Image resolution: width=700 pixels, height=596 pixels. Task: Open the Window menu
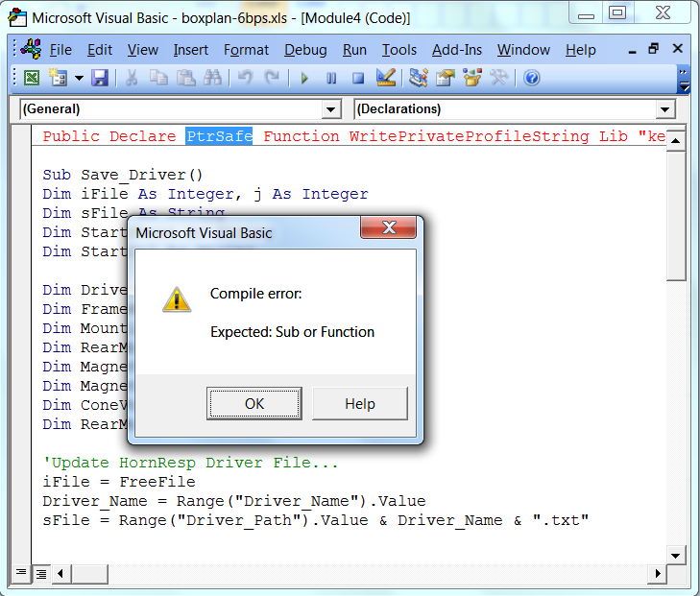pyautogui.click(x=523, y=50)
